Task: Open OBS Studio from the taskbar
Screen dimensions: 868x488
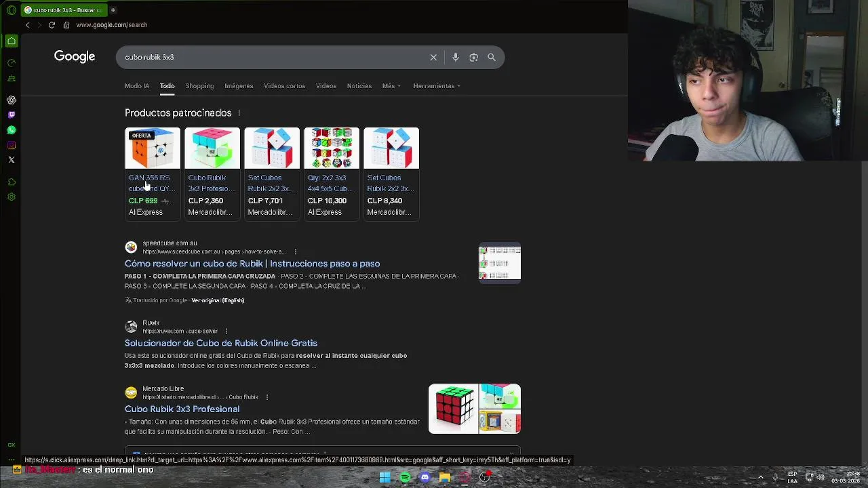Action: [484, 478]
